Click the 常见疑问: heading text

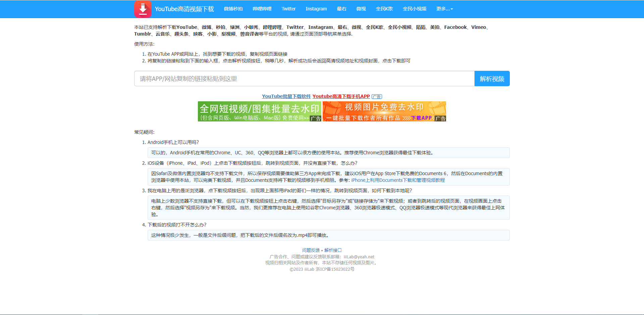click(144, 132)
